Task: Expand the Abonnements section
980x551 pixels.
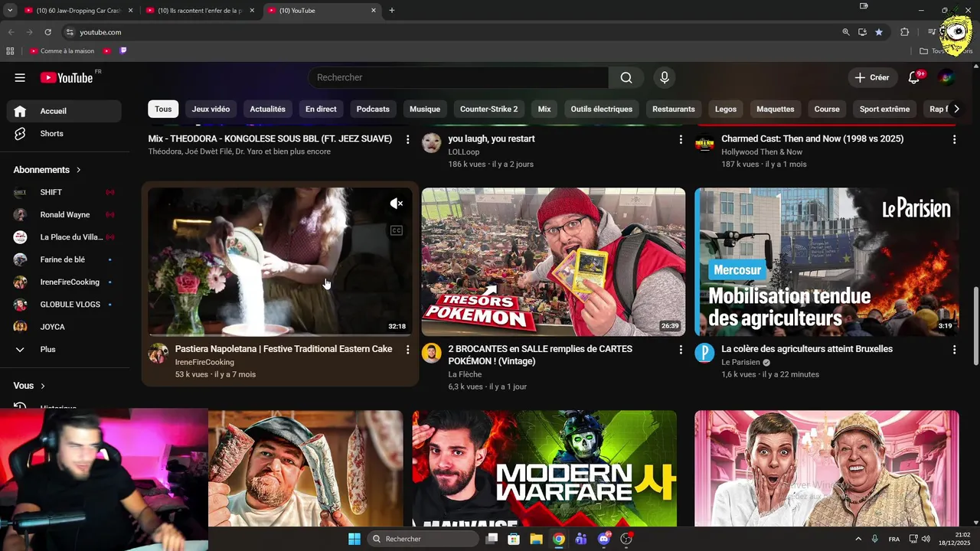Action: pyautogui.click(x=47, y=170)
